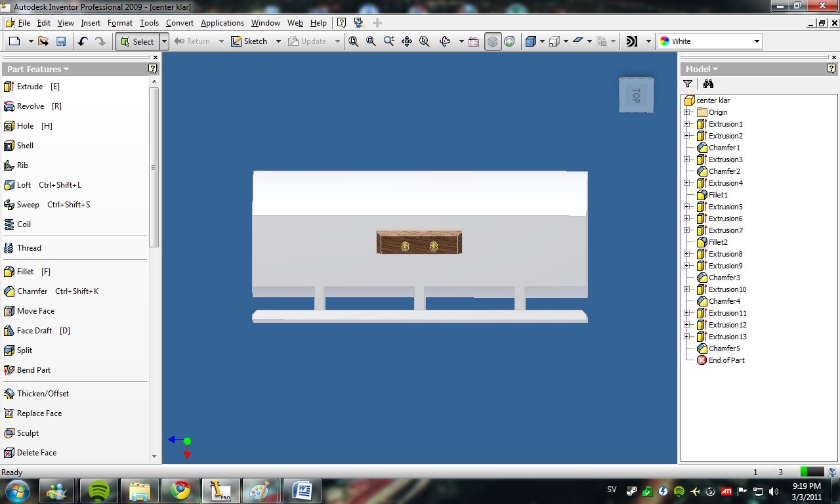Image resolution: width=840 pixels, height=504 pixels.
Task: Open the Convert menu
Action: click(180, 23)
